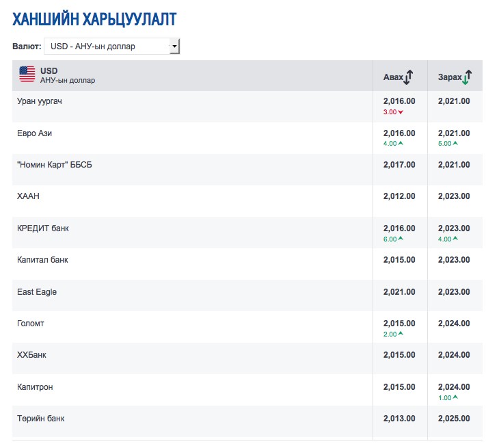This screenshot has height=448, width=486.
Task: Click green up arrow beside 1.00 for Капитрон
Action: pos(455,397)
